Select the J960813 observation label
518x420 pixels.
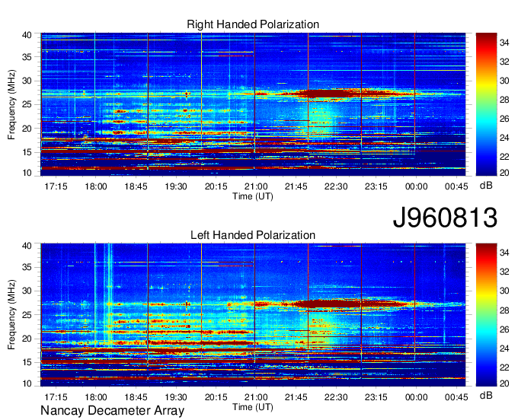[x=445, y=218]
